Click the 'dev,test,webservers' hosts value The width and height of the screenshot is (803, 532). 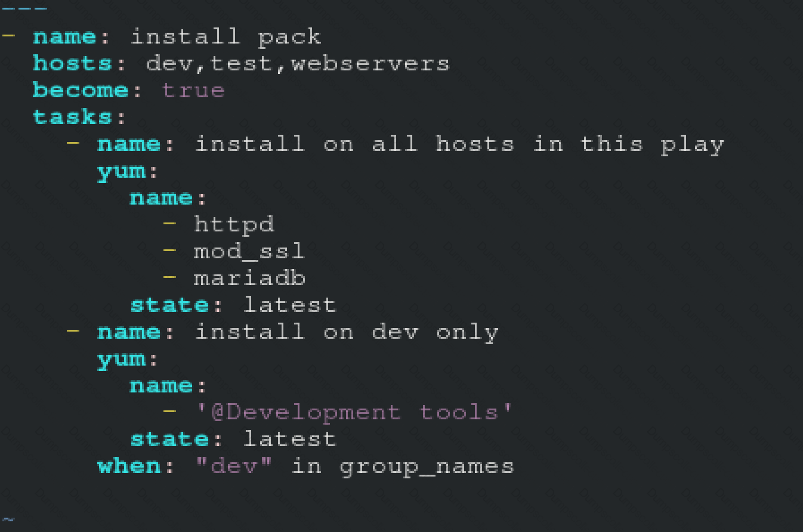[x=298, y=64]
